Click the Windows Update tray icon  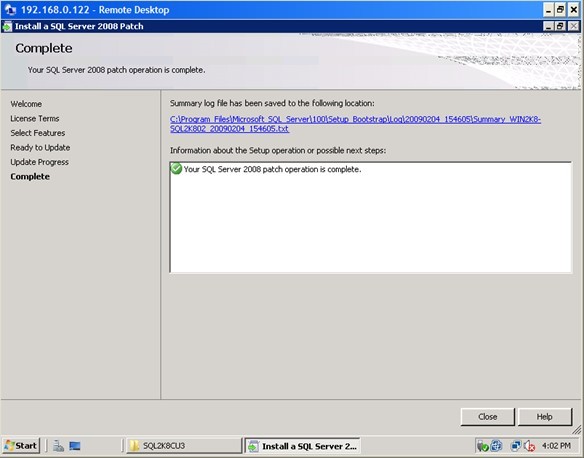pyautogui.click(x=496, y=446)
